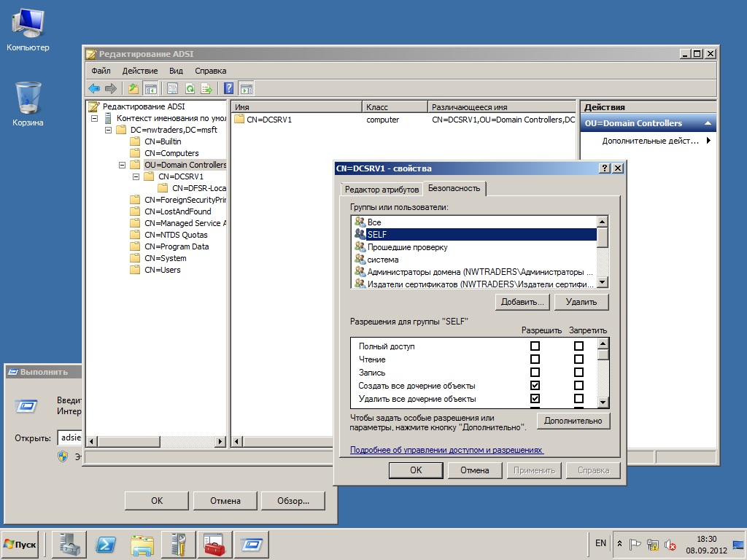Enable Разрешить checkbox for Чтение permission
747x560 pixels.
pyautogui.click(x=535, y=359)
